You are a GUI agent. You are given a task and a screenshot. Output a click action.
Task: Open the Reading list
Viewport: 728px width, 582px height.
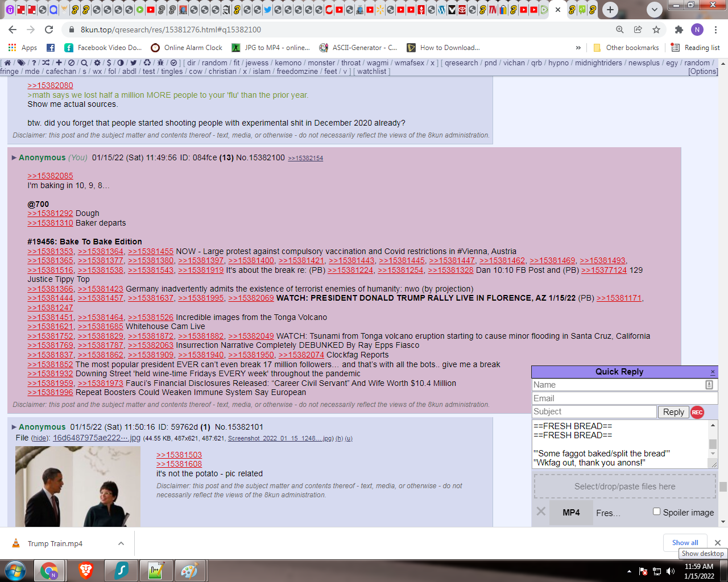[695, 48]
